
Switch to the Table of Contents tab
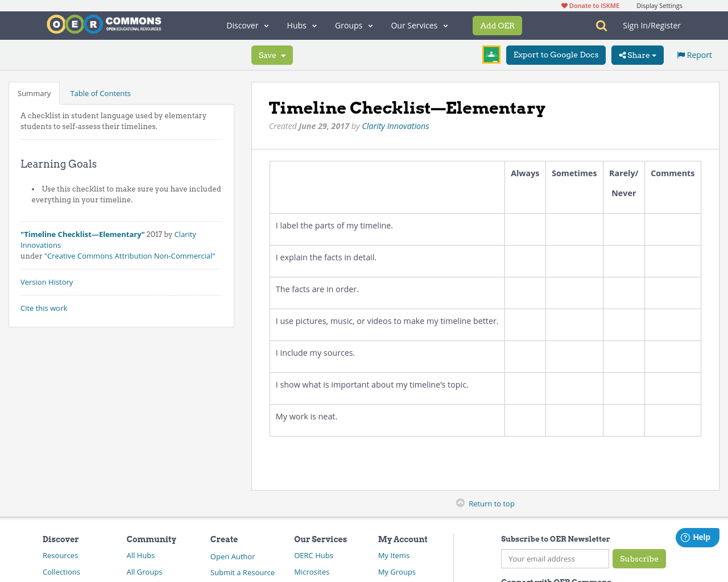click(100, 93)
